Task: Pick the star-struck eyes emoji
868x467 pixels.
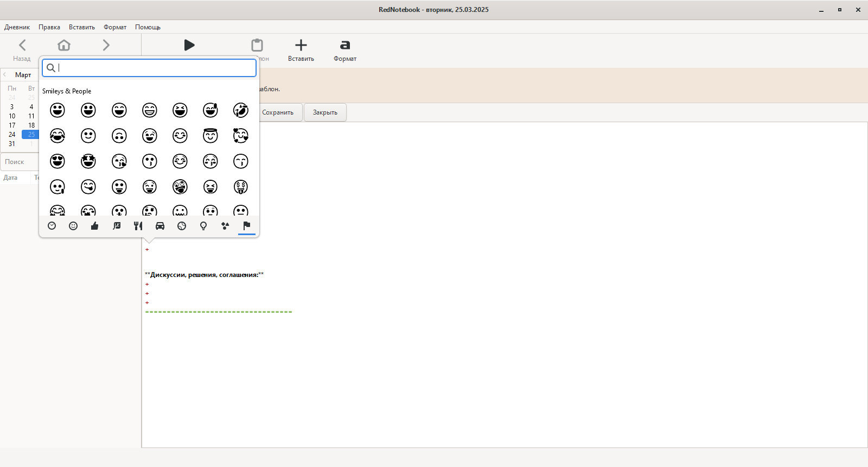Action: [x=88, y=161]
